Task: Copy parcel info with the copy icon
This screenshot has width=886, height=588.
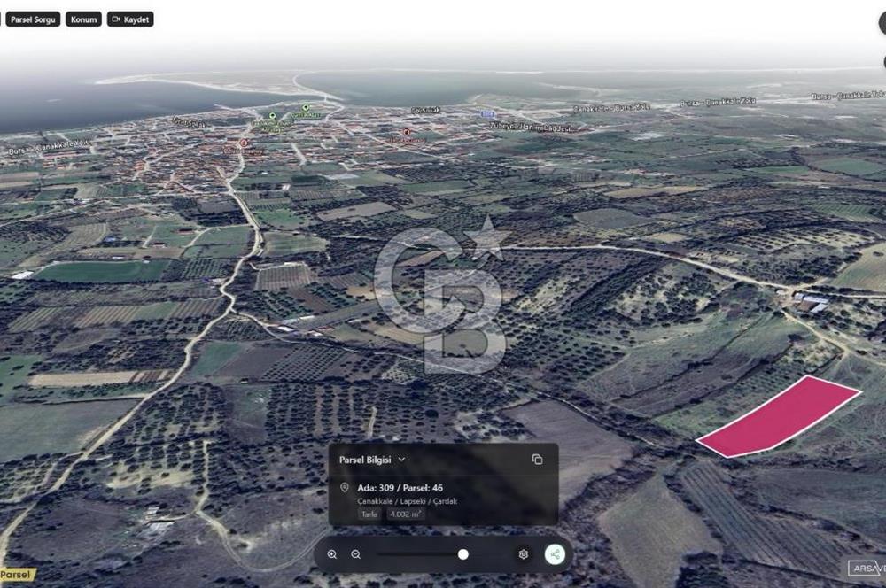Action: 537,460
